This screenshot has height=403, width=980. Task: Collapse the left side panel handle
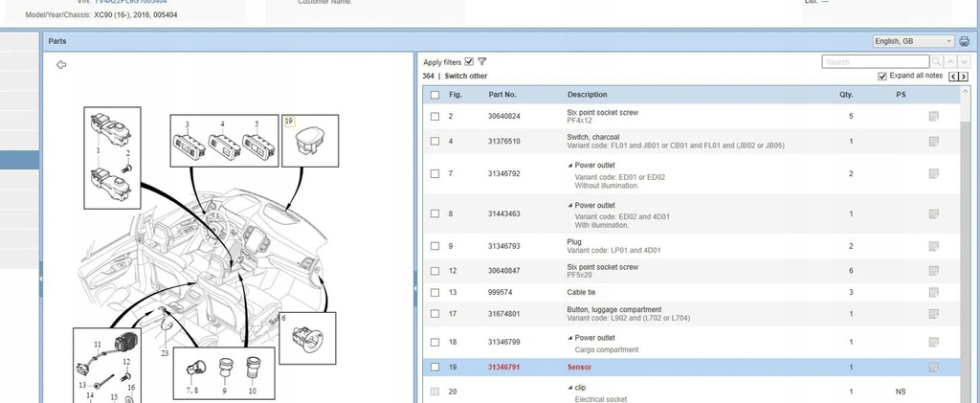click(40, 279)
